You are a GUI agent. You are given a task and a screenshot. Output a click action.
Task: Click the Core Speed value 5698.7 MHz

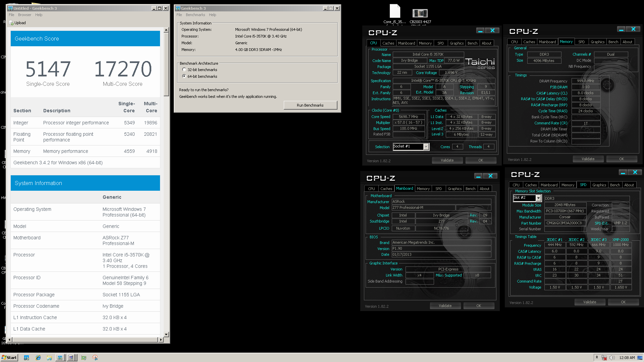[409, 117]
